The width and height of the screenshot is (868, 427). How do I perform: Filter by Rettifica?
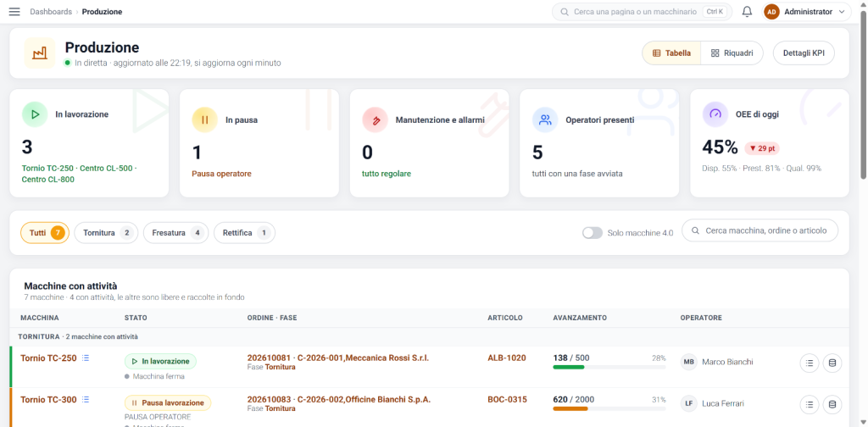245,233
